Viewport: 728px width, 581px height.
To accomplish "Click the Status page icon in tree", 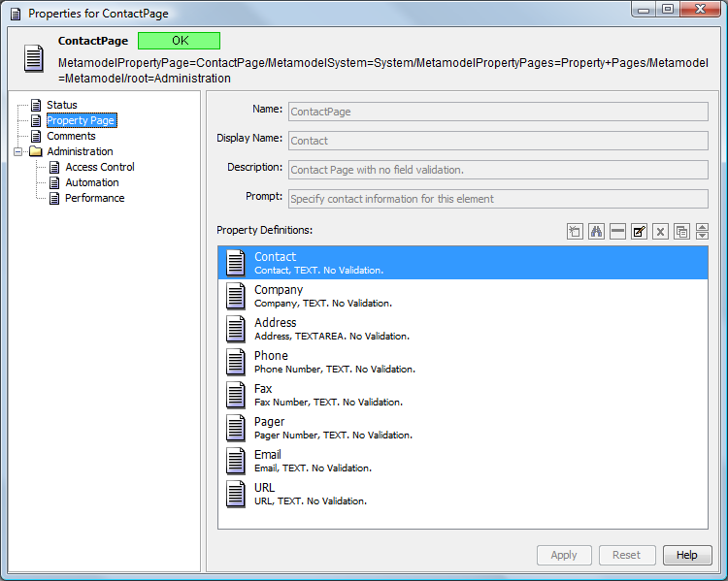I will 36,105.
